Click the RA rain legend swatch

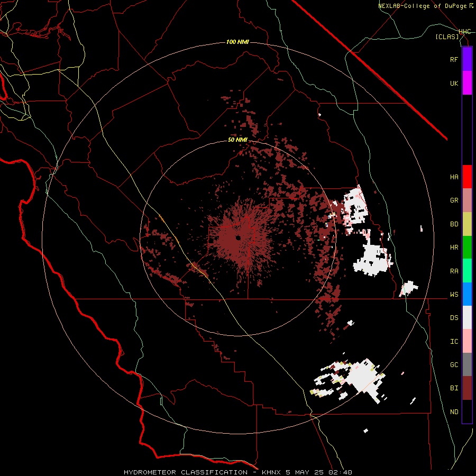(x=467, y=271)
